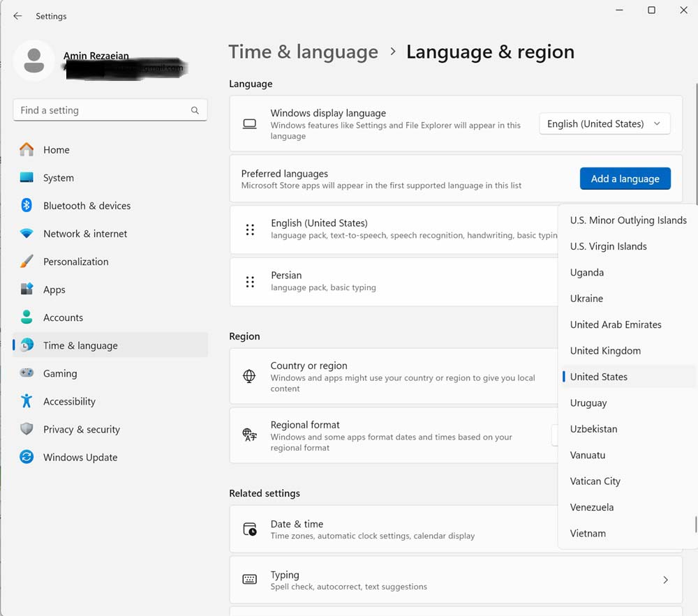Screen dimensions: 698x616
Task: Choose United Kingdom from country list
Action: [x=605, y=350]
